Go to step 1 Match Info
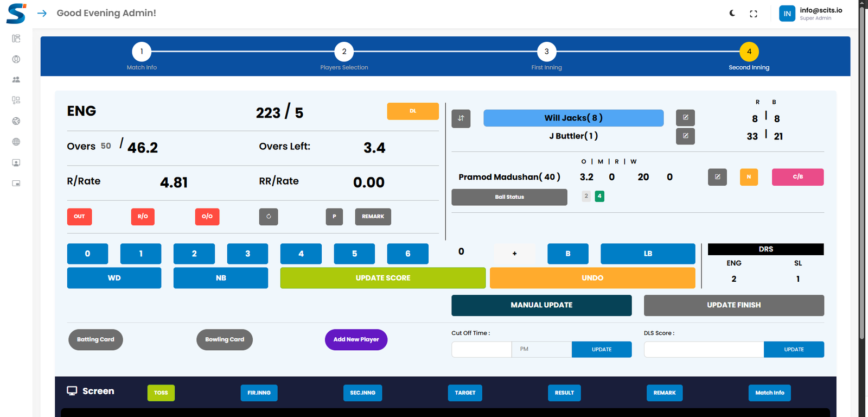 142,52
